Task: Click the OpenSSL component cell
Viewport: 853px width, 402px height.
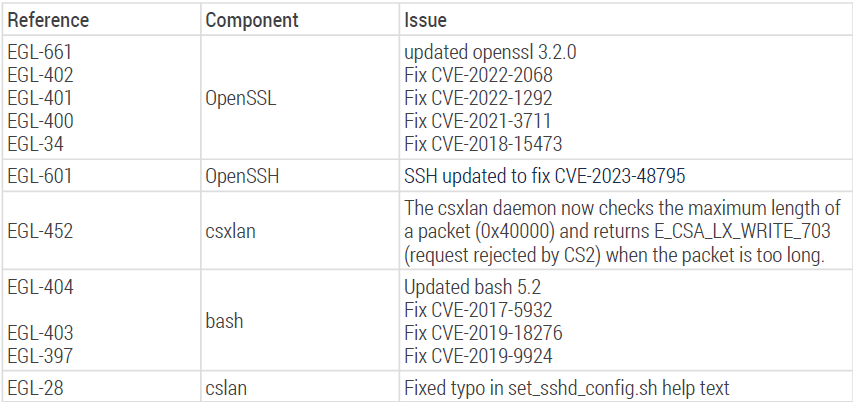Action: tap(241, 98)
